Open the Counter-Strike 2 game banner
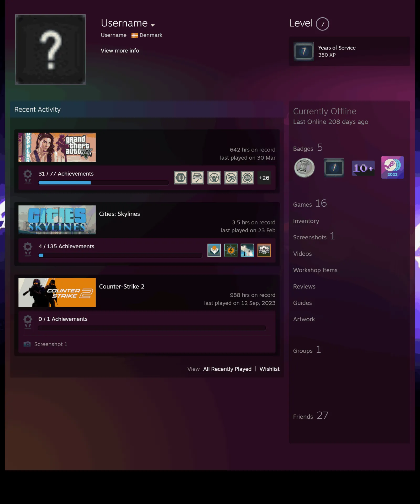The width and height of the screenshot is (420, 504). tap(57, 293)
